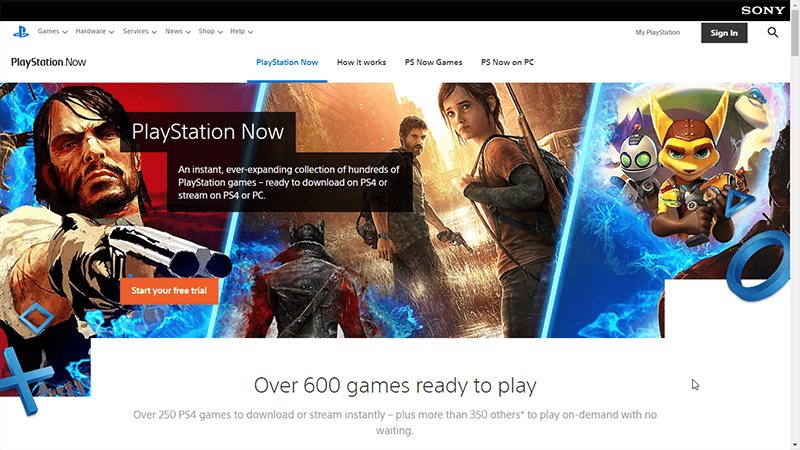800x450 pixels.
Task: Click the SONY logo
Action: (x=763, y=10)
